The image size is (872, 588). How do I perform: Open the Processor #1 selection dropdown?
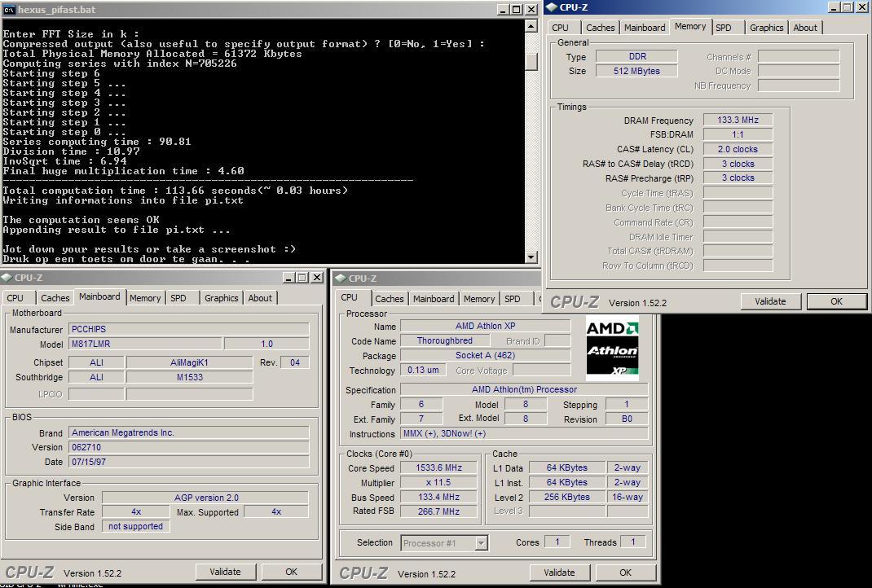click(482, 543)
